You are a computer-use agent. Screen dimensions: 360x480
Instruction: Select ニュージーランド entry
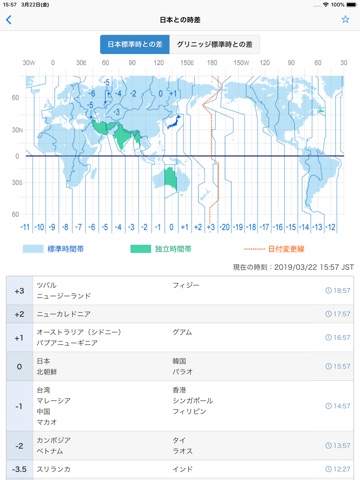click(63, 296)
